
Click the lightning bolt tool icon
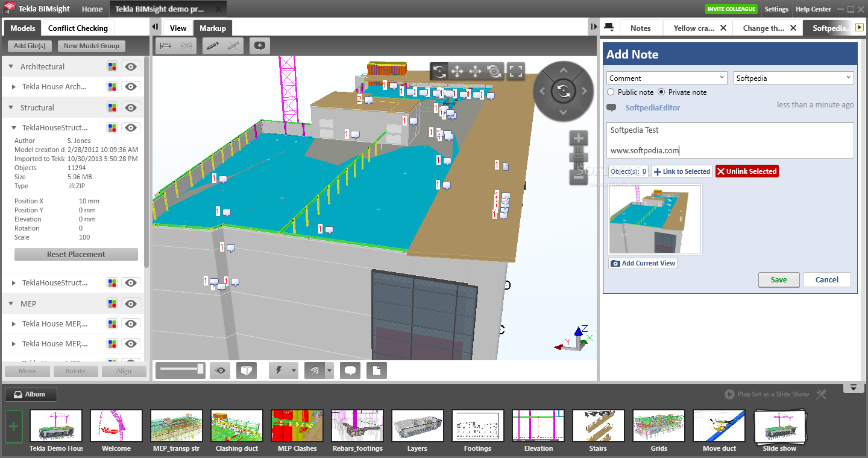pos(279,370)
